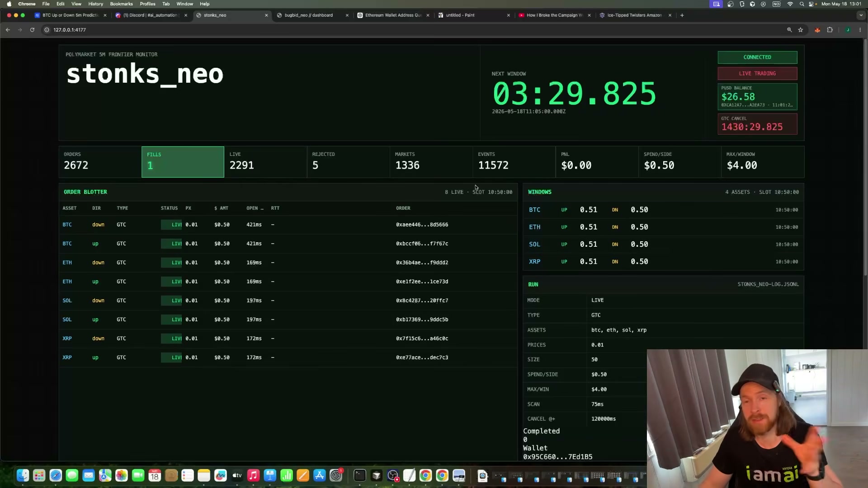
Task: Reload the page using the refresh icon
Action: coord(32,30)
